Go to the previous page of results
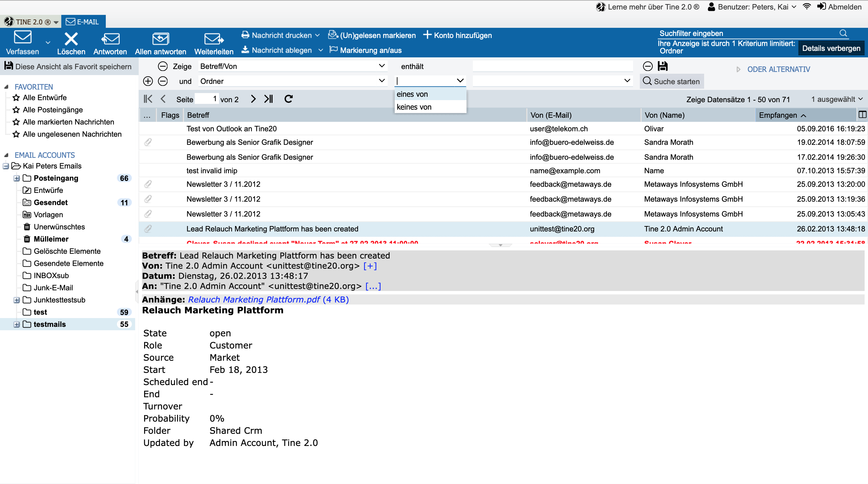 163,99
